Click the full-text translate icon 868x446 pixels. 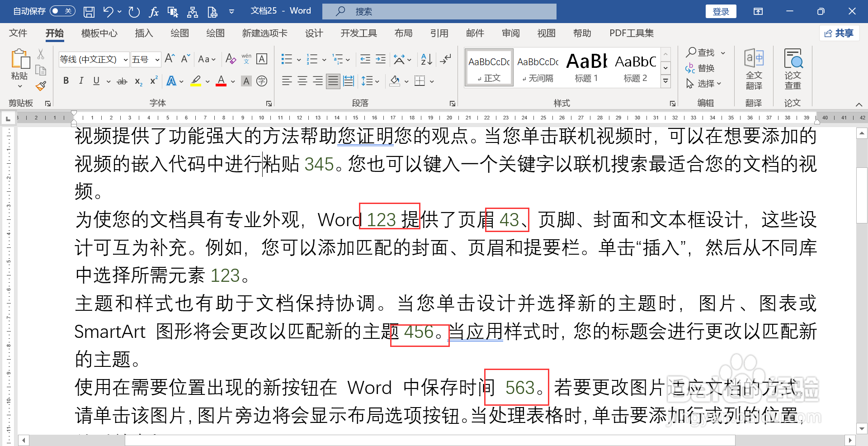click(x=754, y=69)
